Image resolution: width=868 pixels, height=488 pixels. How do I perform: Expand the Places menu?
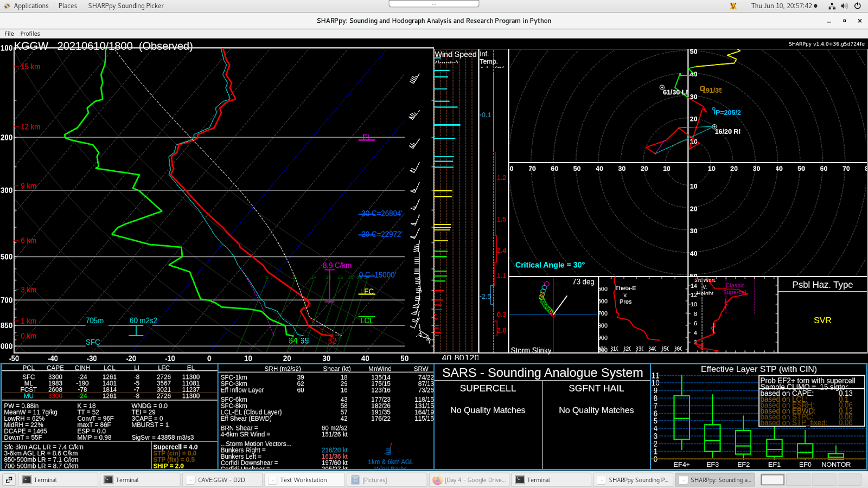pos(68,6)
